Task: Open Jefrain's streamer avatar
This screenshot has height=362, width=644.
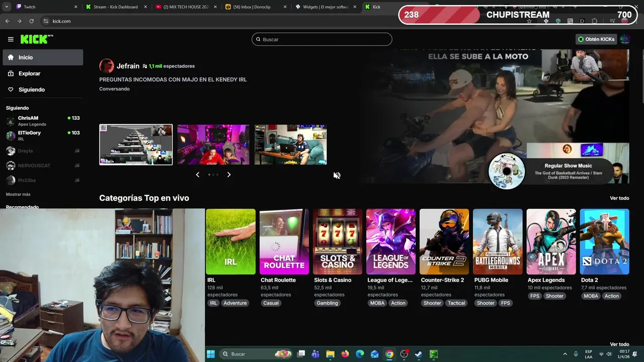Action: (x=106, y=66)
